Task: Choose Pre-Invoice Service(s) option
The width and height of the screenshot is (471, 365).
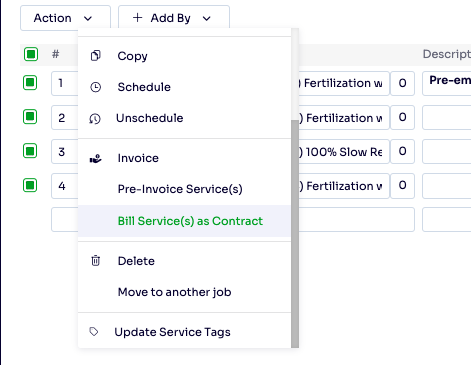Action: tap(180, 189)
